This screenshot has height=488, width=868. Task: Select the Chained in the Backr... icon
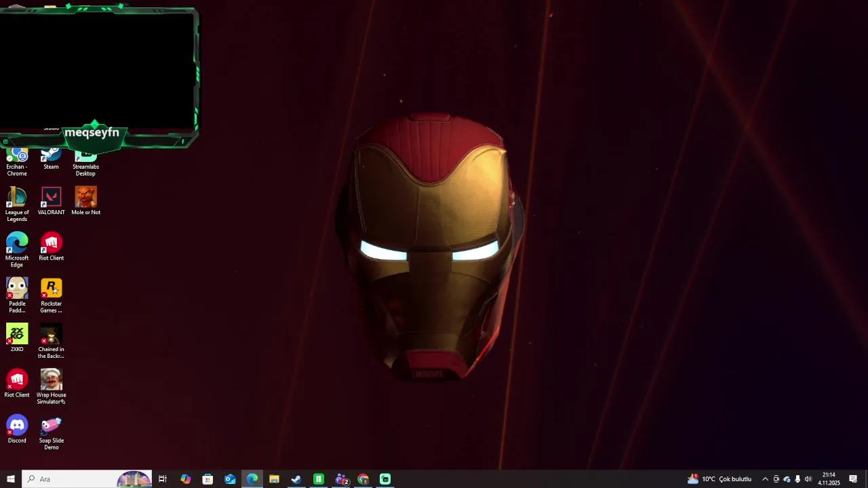pyautogui.click(x=51, y=341)
